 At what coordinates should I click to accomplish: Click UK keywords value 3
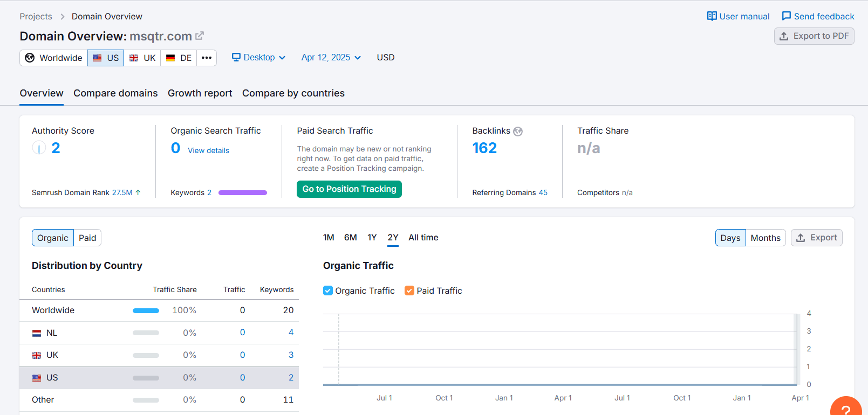click(x=291, y=355)
